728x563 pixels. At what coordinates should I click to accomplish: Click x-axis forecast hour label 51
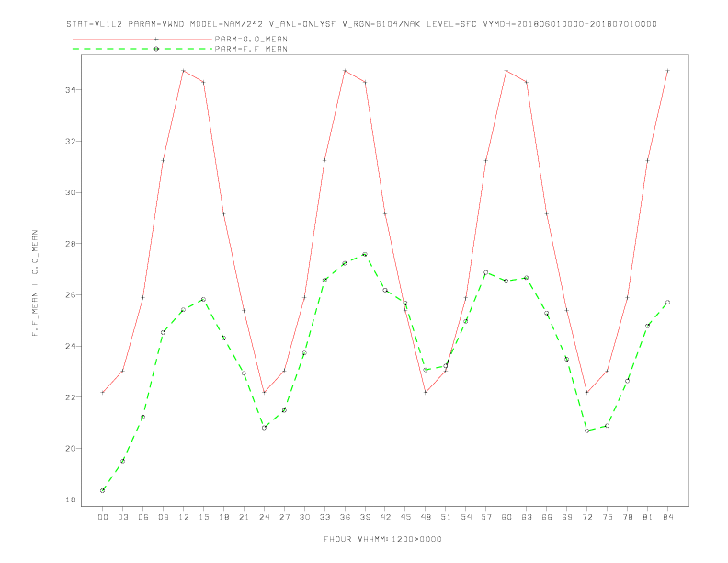click(446, 517)
